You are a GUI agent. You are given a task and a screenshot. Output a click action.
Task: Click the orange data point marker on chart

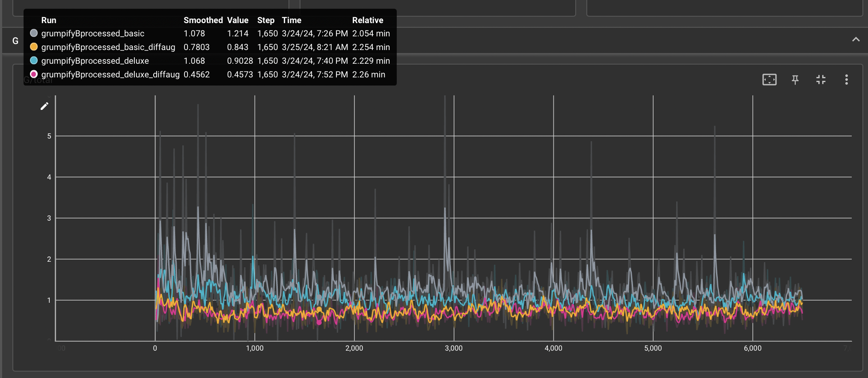(x=319, y=309)
